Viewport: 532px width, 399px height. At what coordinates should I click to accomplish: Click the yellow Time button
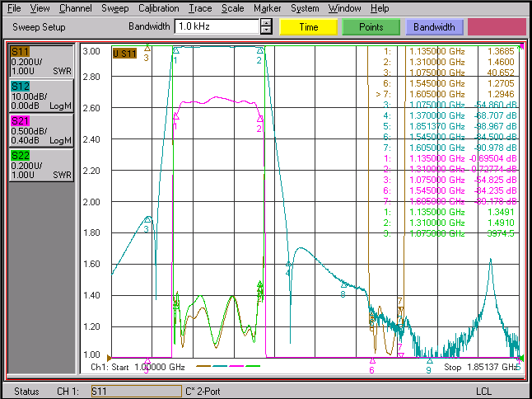point(308,27)
